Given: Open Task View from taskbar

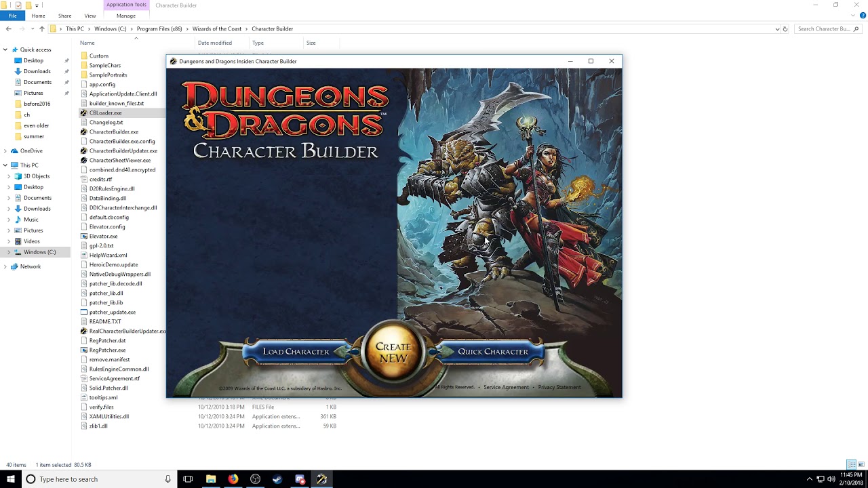Looking at the screenshot, I should click(x=188, y=479).
